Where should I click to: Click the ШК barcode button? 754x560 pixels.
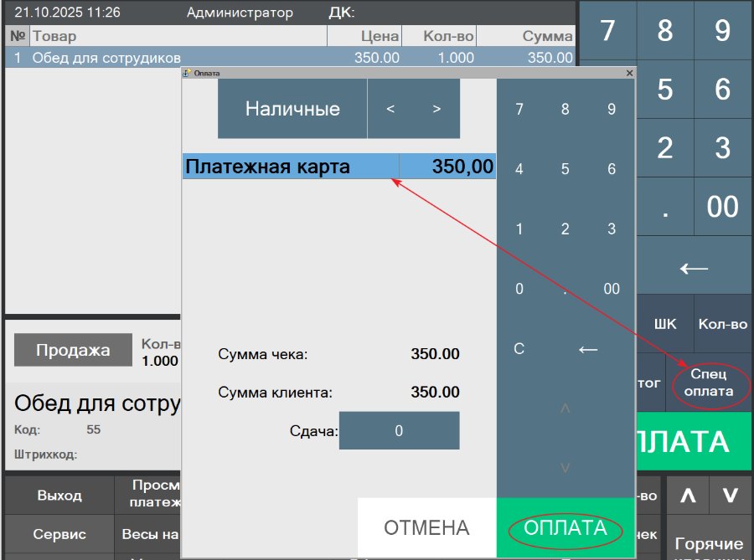(x=665, y=324)
